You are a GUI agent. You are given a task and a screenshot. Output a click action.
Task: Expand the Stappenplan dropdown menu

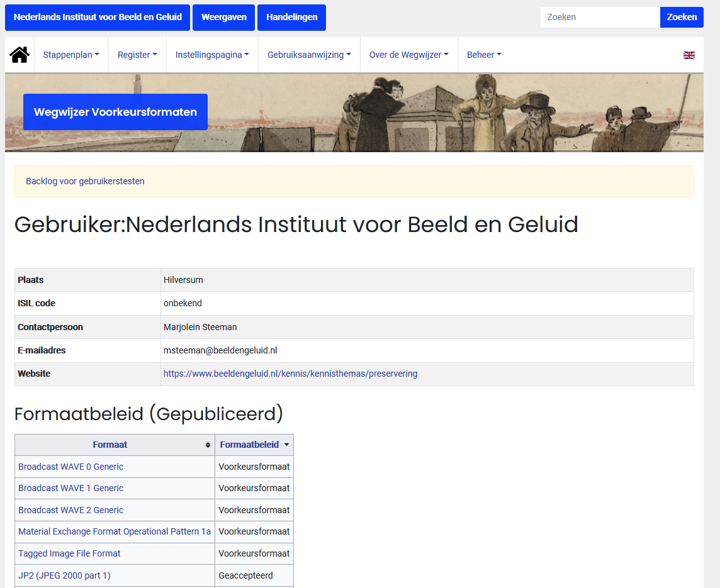[x=71, y=55]
